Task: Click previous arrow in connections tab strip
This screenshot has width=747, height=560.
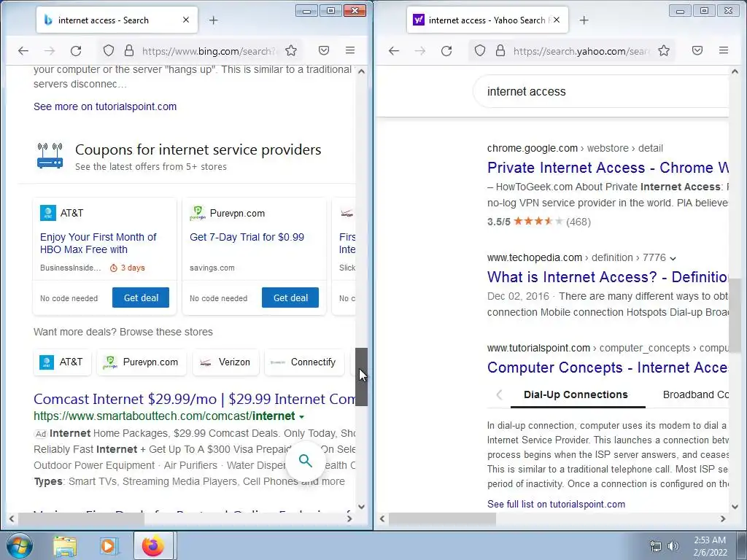Action: click(499, 394)
